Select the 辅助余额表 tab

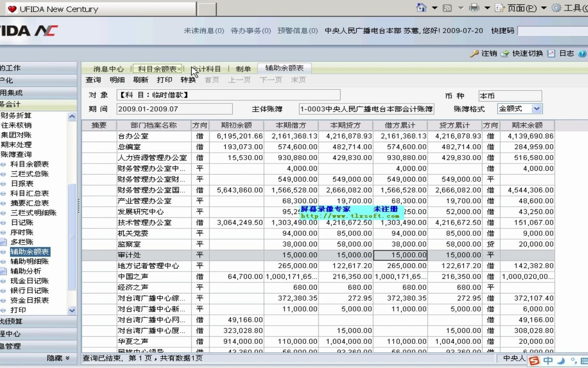(x=284, y=68)
